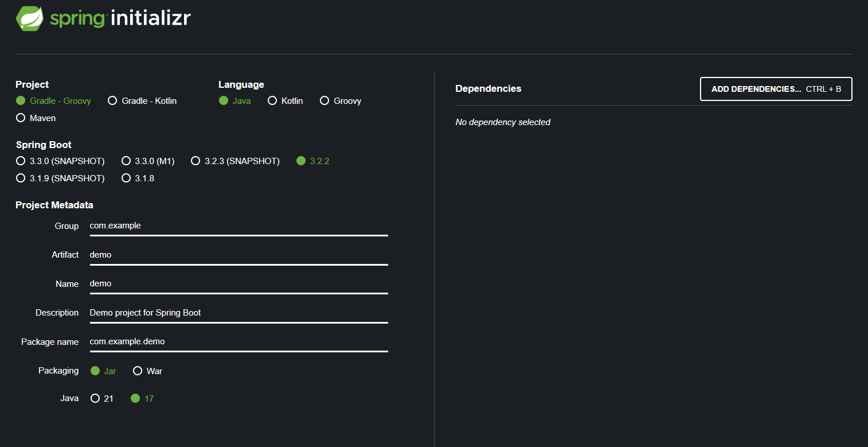Open the Add Dependencies dialog
Screen dimensions: 868x447
click(776, 89)
